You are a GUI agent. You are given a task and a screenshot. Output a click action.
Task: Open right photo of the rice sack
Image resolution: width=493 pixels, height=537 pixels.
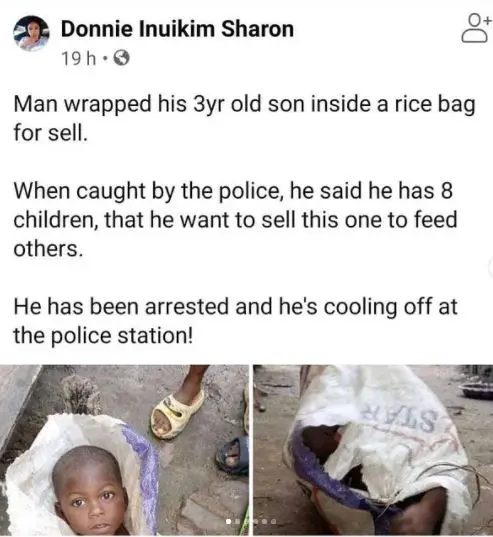pyautogui.click(x=373, y=450)
